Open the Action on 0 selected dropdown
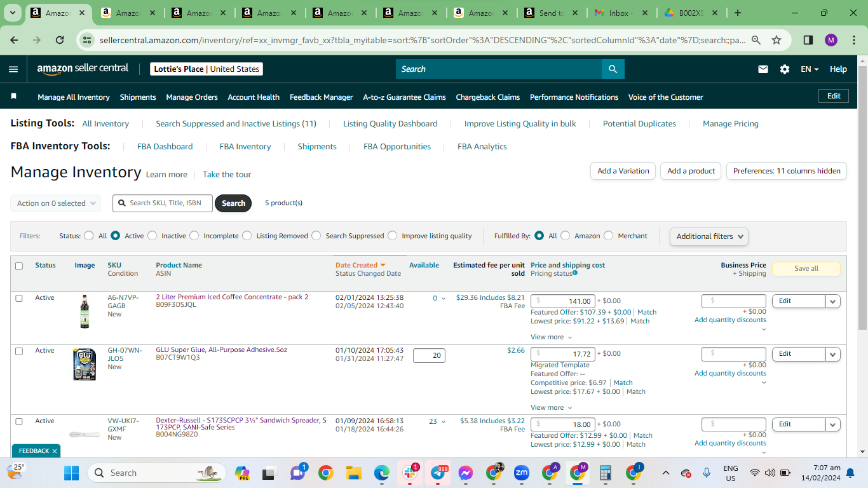The image size is (868, 488). click(x=56, y=203)
